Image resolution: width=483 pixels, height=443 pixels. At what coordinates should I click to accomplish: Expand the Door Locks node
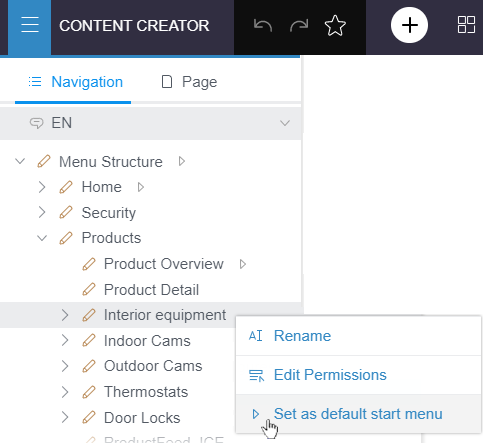click(x=65, y=417)
